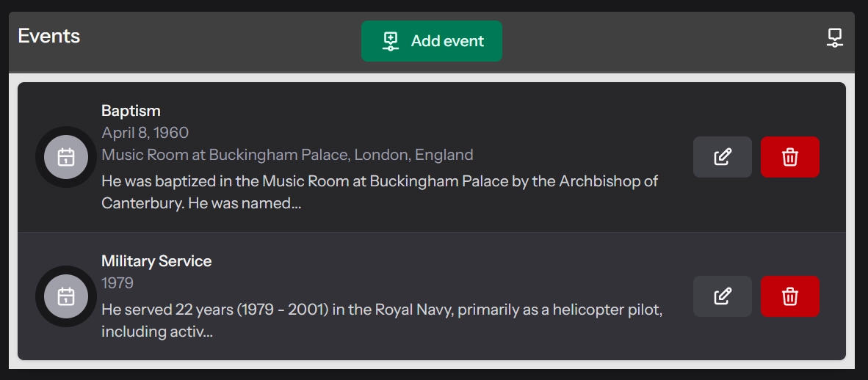Click the Add event button
The image size is (868, 380).
[432, 41]
